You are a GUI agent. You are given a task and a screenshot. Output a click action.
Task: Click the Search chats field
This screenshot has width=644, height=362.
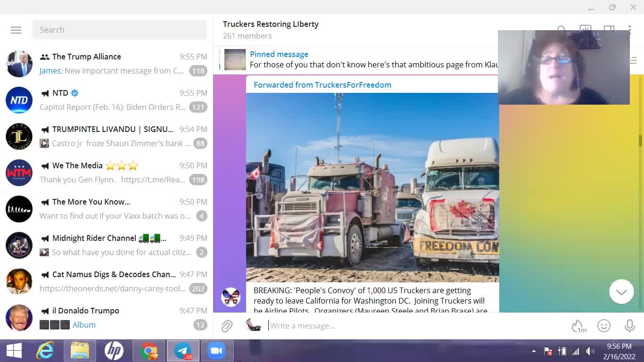click(x=119, y=30)
